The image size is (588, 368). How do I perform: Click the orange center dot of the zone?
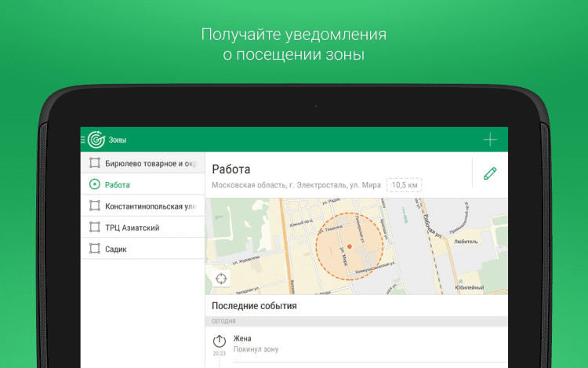[x=350, y=246]
